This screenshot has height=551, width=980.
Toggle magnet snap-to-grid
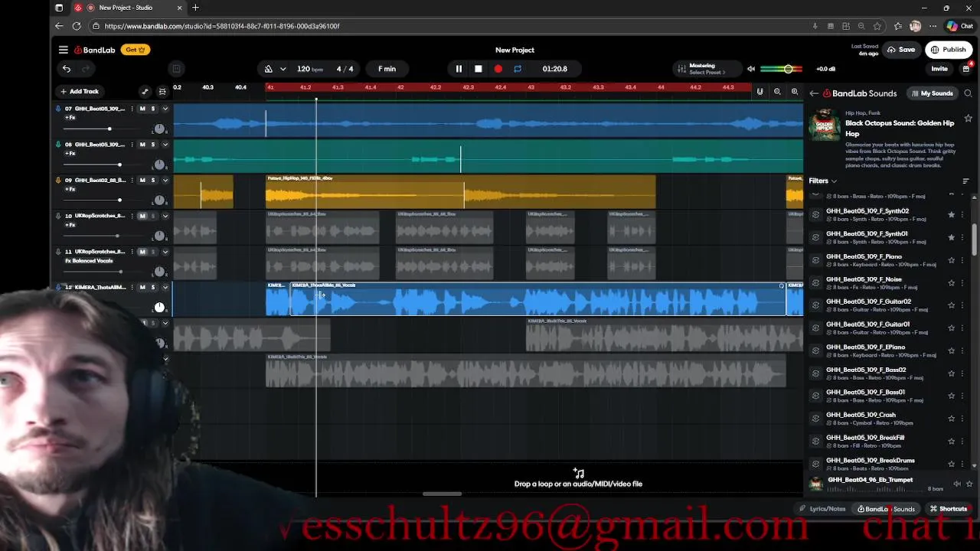click(x=759, y=92)
